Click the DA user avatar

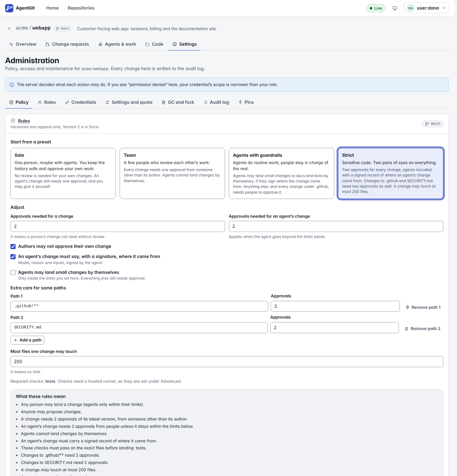tap(411, 8)
